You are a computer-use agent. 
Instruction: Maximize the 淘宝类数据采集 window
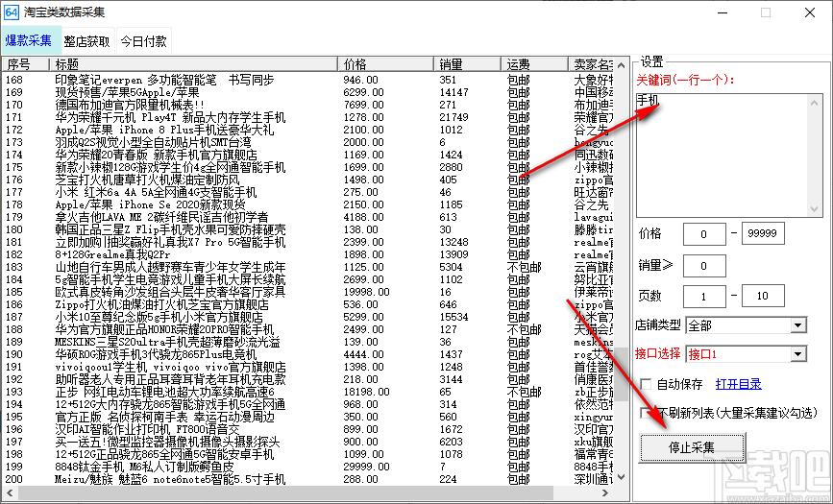coord(766,12)
